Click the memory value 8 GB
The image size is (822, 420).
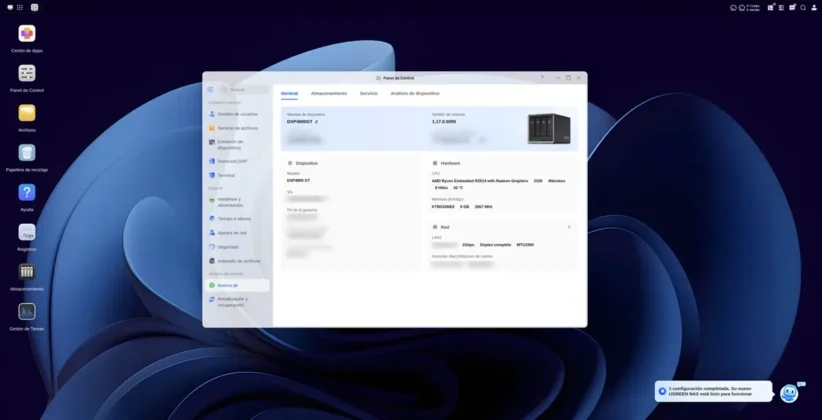pos(464,207)
